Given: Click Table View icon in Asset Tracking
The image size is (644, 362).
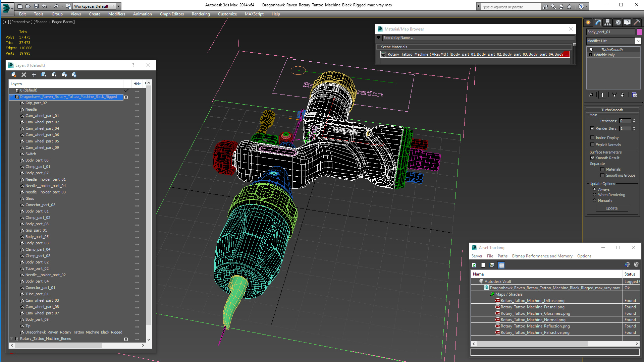Looking at the screenshot, I should tap(501, 265).
